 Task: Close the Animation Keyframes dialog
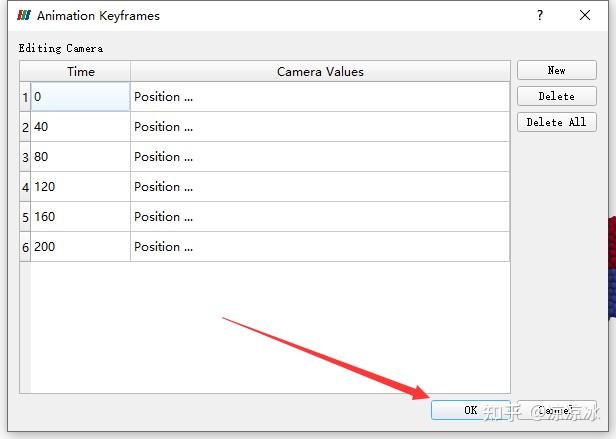point(585,15)
